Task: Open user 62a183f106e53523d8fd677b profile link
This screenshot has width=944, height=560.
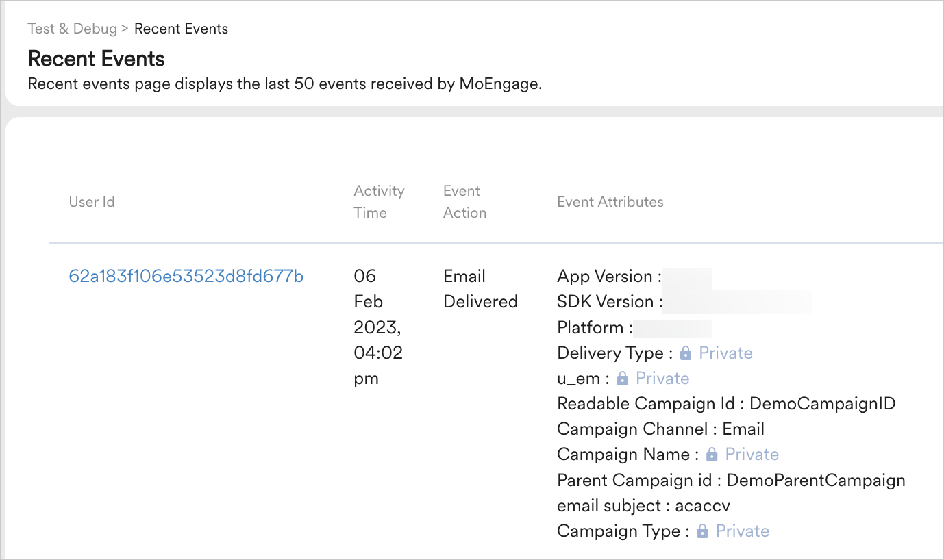Action: click(x=186, y=277)
